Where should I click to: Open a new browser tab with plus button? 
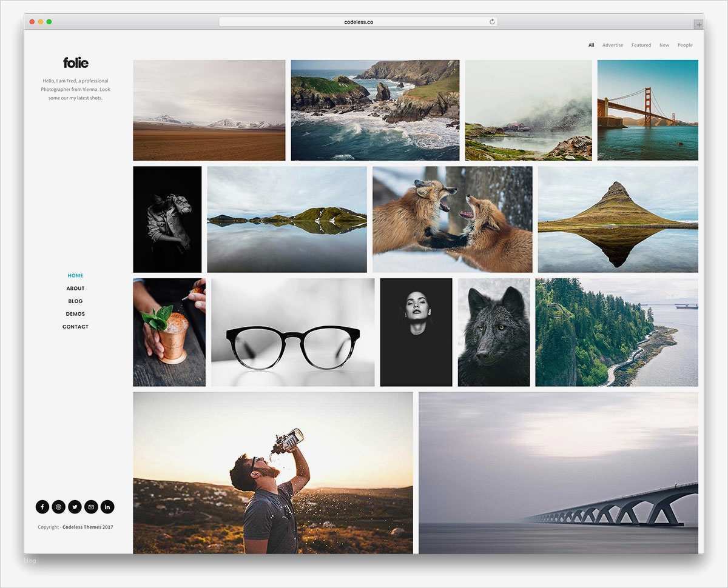pyautogui.click(x=699, y=25)
